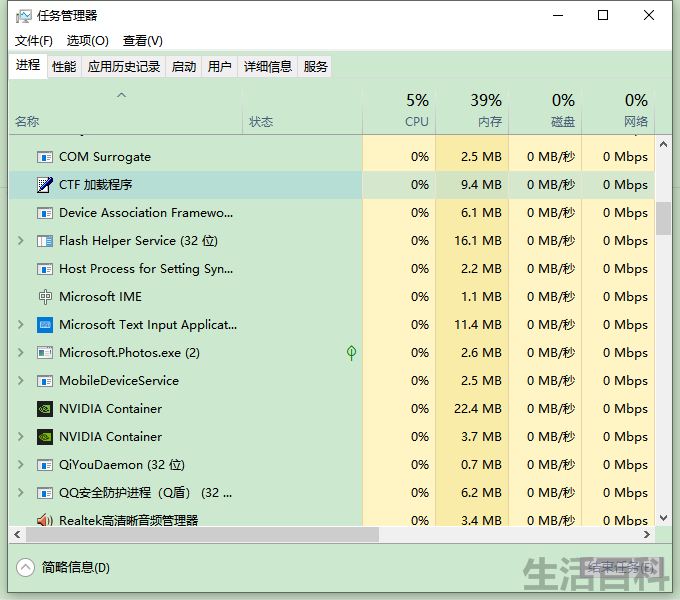The height and width of the screenshot is (600, 680).
Task: Click the 简略信息(D) label
Action: click(x=75, y=567)
